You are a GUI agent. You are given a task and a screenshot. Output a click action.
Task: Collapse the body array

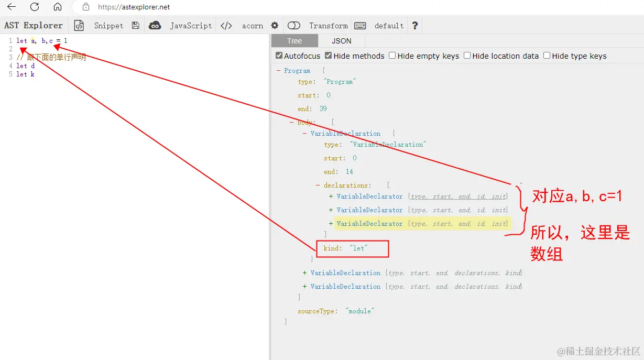[291, 122]
